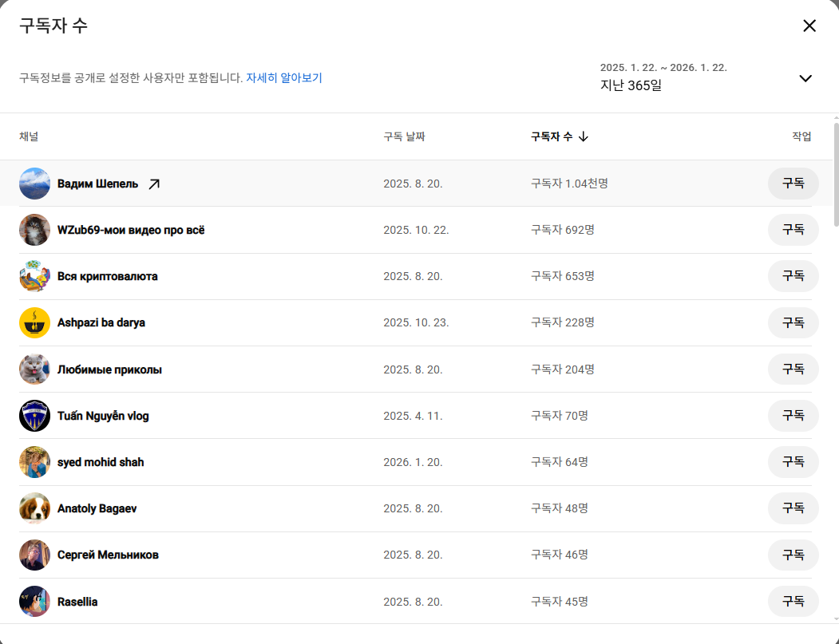This screenshot has width=839, height=644.
Task: Subscribe to syed mohid shah channel
Action: coord(793,461)
